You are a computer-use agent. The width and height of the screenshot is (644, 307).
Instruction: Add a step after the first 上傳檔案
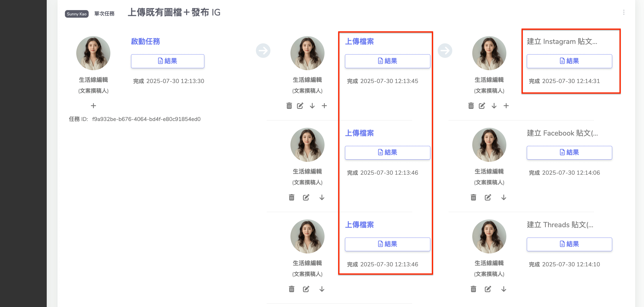[x=325, y=106]
